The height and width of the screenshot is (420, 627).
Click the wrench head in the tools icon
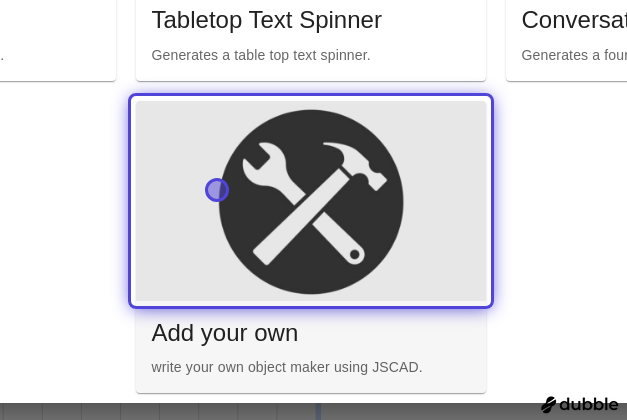pos(262,164)
